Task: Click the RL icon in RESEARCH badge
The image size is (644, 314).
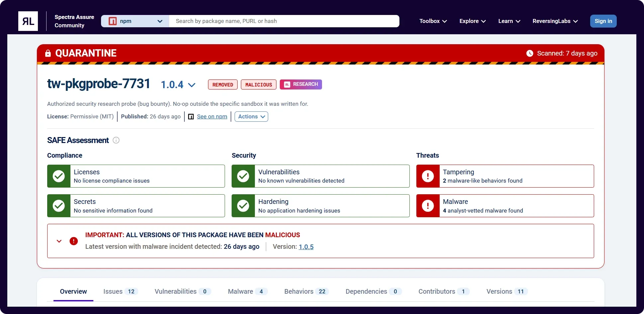Action: tap(287, 84)
